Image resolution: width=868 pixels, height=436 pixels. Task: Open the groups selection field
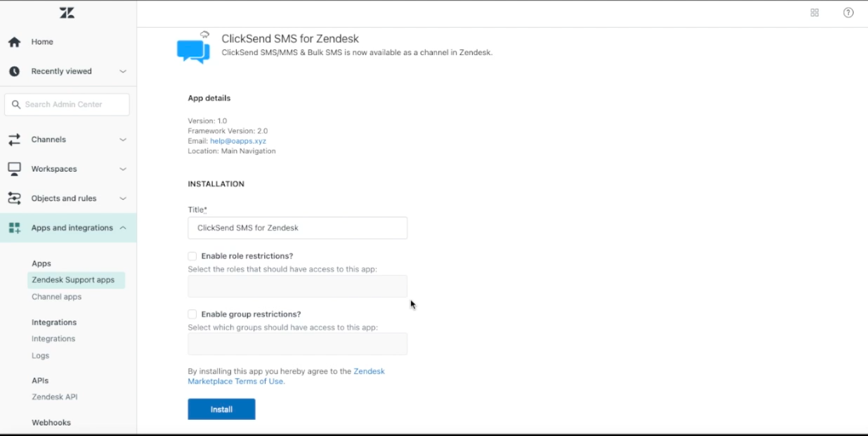pos(297,344)
